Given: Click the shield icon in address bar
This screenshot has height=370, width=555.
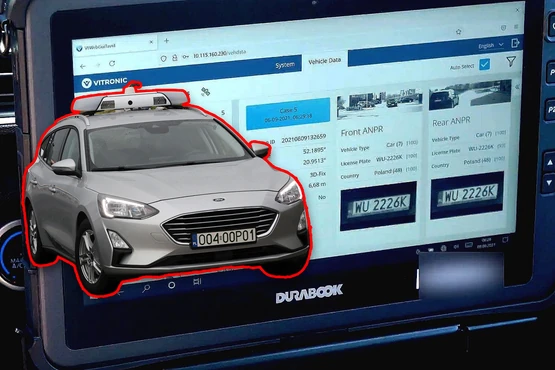Looking at the screenshot, I should click(x=163, y=59).
